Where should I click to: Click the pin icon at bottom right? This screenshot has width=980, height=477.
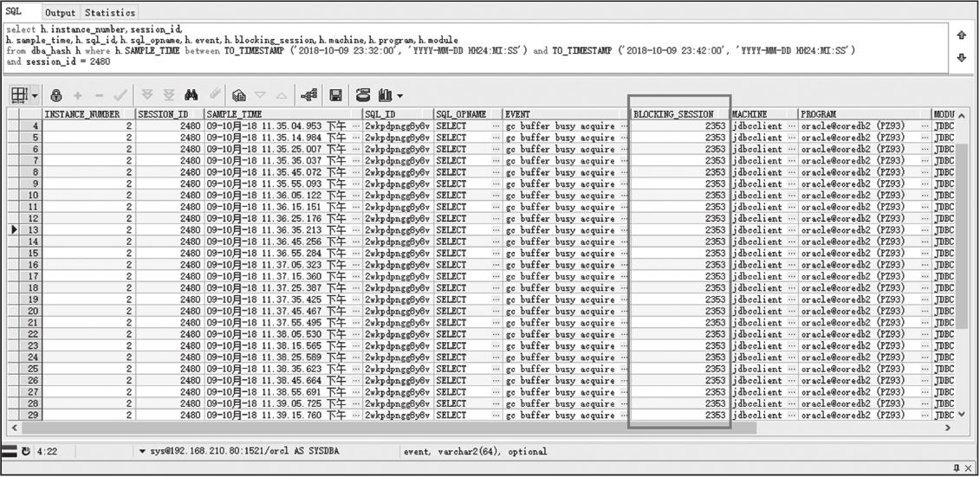(957, 467)
